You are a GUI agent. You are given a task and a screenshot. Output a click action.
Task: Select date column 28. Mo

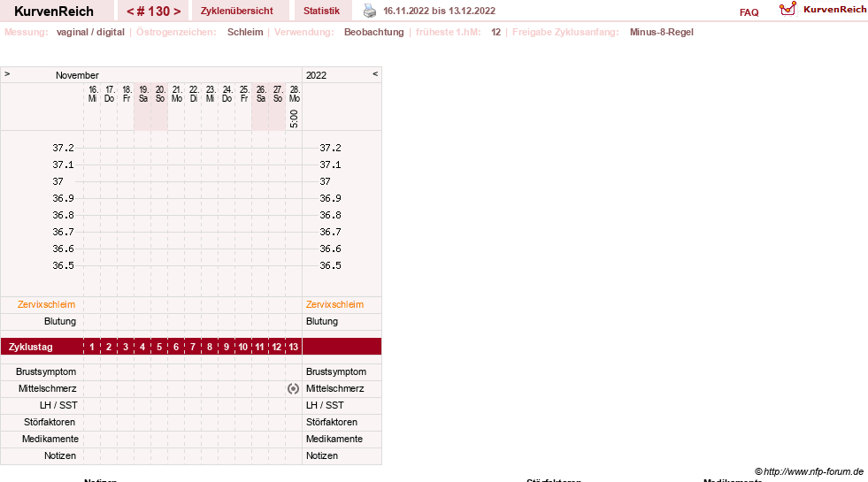294,94
